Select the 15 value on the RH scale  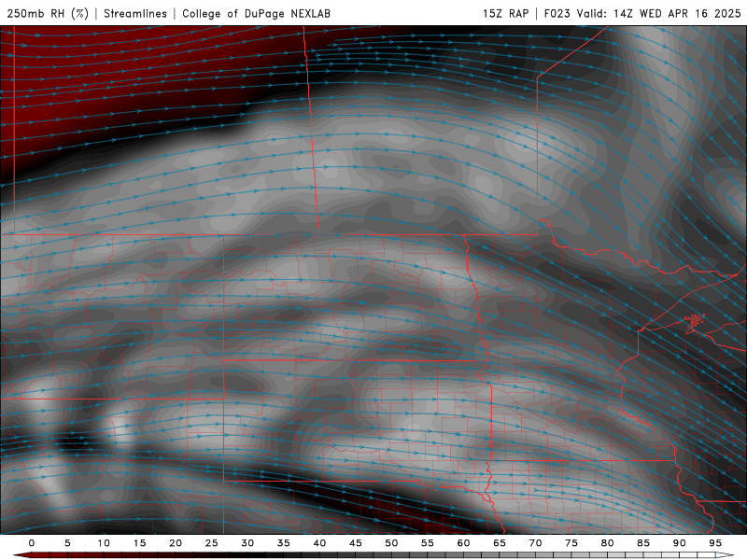tap(139, 543)
